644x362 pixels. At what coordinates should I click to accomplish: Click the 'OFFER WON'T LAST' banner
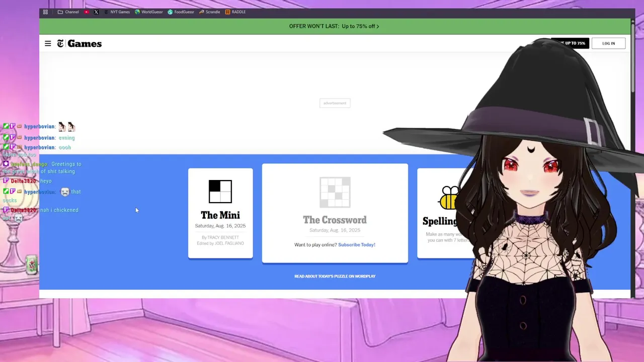tap(334, 26)
